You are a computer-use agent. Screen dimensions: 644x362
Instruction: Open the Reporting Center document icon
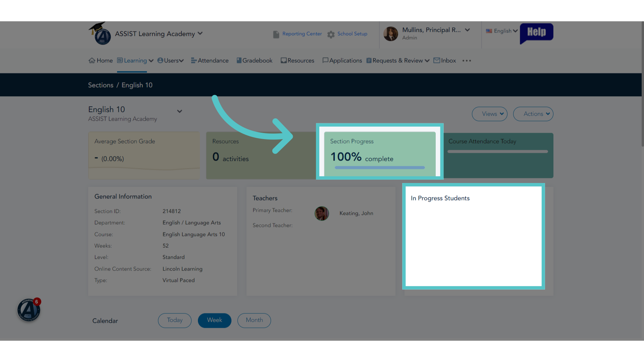[x=276, y=34]
